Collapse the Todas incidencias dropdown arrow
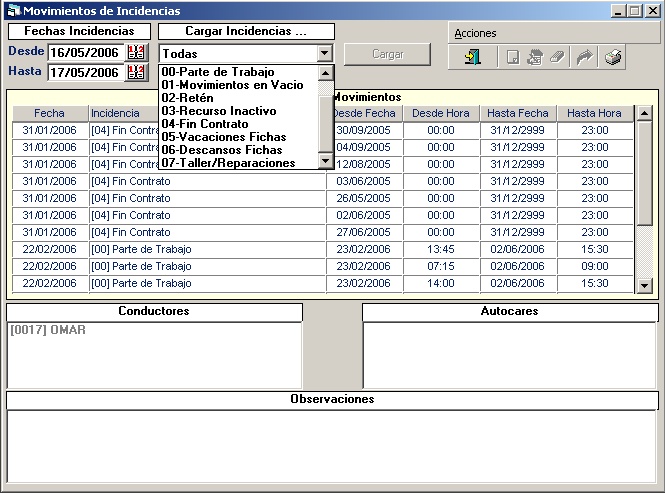This screenshot has height=493, width=665. pyautogui.click(x=324, y=53)
